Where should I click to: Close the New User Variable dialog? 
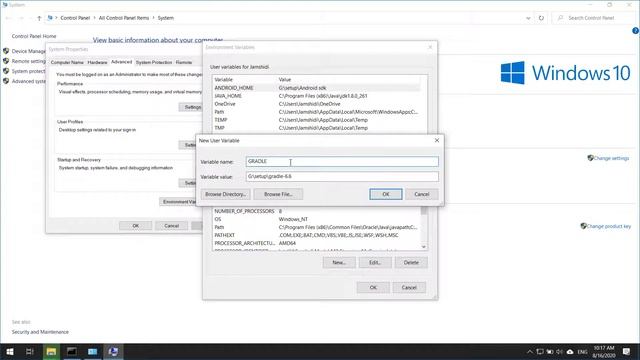437,140
